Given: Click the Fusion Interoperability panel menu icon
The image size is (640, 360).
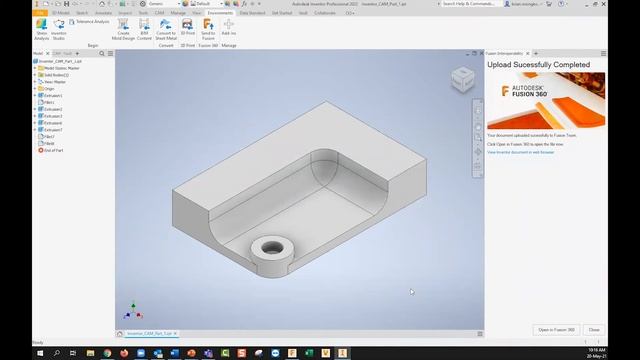Looking at the screenshot, I should tap(603, 53).
